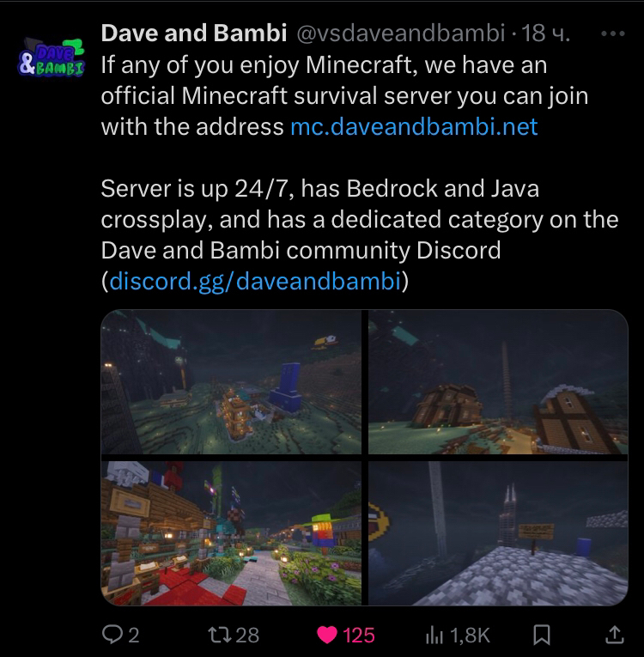Click the like count number 125
Screen dimensions: 644x657
pyautogui.click(x=359, y=636)
